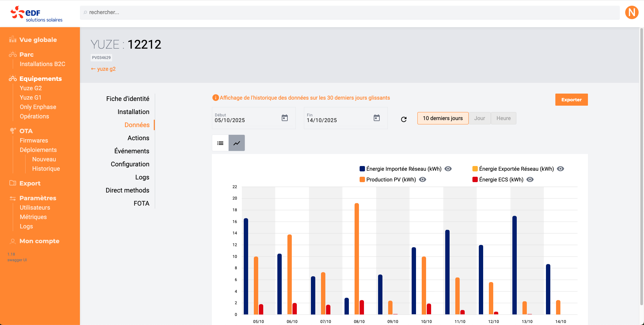Hide the Production PV series
The image size is (644, 325).
[x=423, y=179]
